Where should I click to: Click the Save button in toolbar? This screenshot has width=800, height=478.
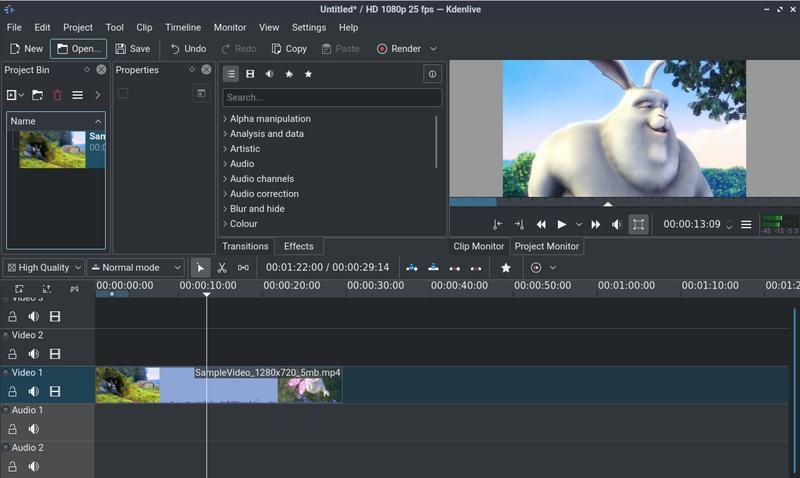coord(132,48)
